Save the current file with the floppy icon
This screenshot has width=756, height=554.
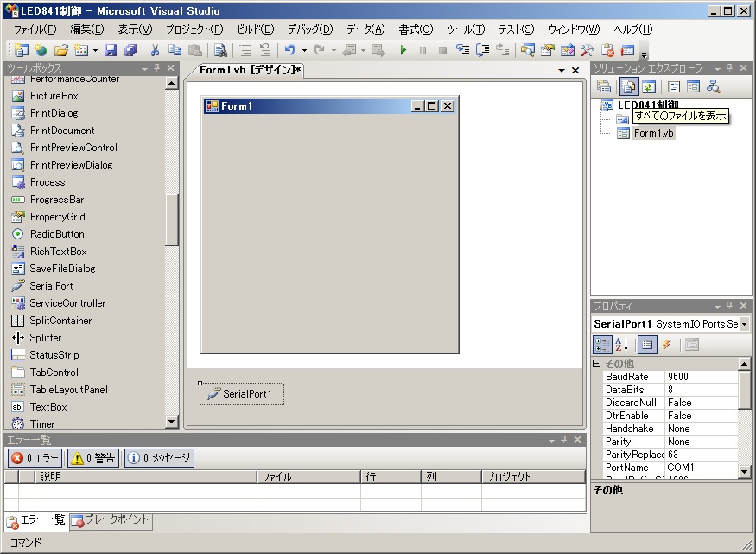coord(111,50)
